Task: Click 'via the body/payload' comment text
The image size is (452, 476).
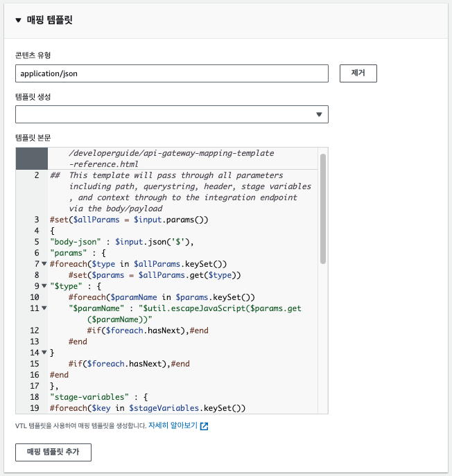Action: (116, 209)
